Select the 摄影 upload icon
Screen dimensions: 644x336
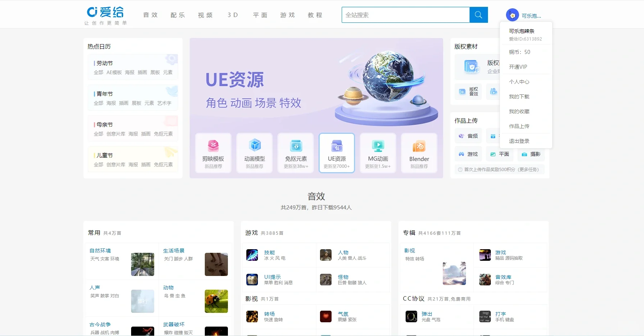[524, 154]
